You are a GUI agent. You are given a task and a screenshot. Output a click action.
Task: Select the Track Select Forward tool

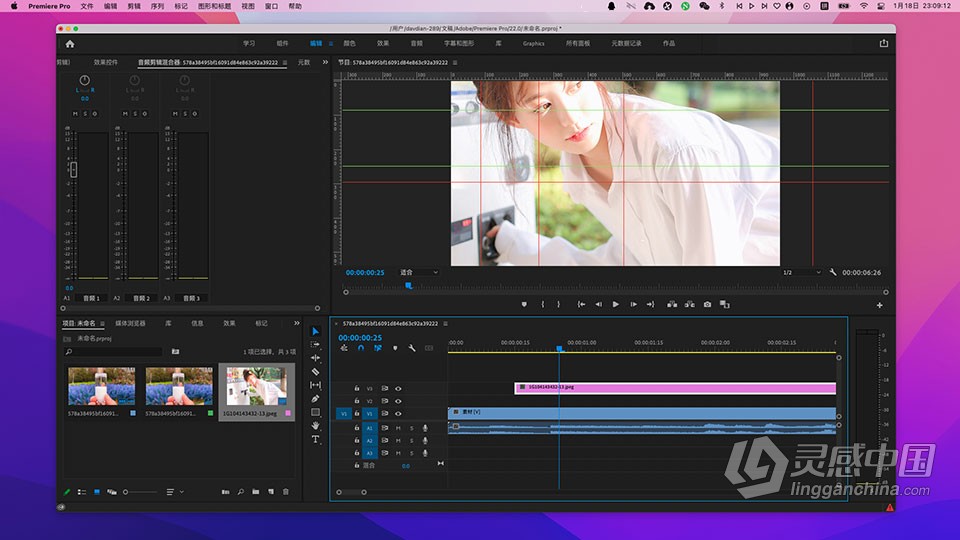pos(315,345)
